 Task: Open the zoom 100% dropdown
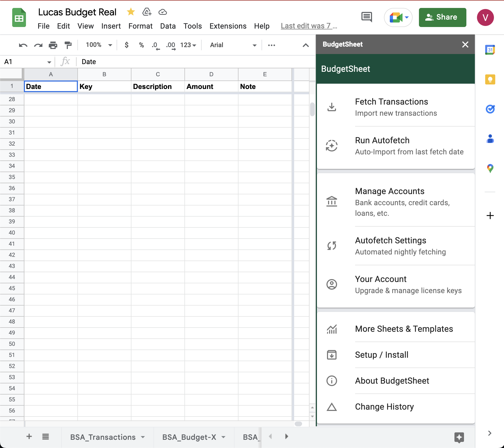99,45
